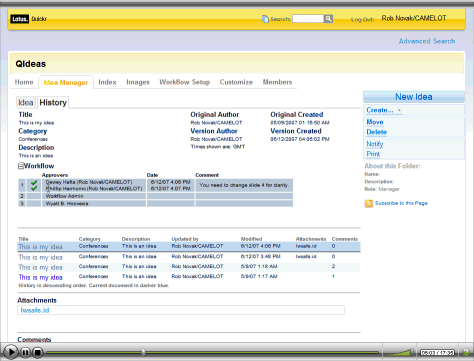Click the comment about changing slide 4
474x361 pixels.
click(244, 185)
